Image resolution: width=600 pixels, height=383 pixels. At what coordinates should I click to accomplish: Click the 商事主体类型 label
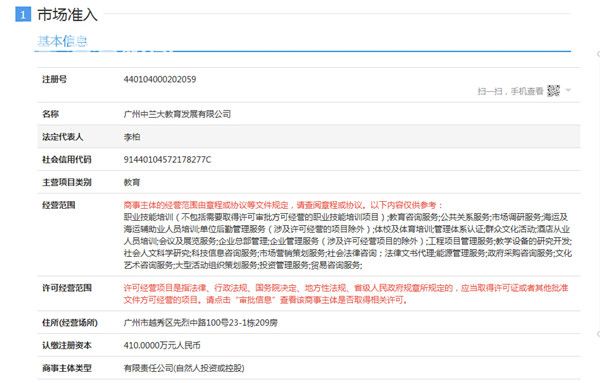pos(67,368)
